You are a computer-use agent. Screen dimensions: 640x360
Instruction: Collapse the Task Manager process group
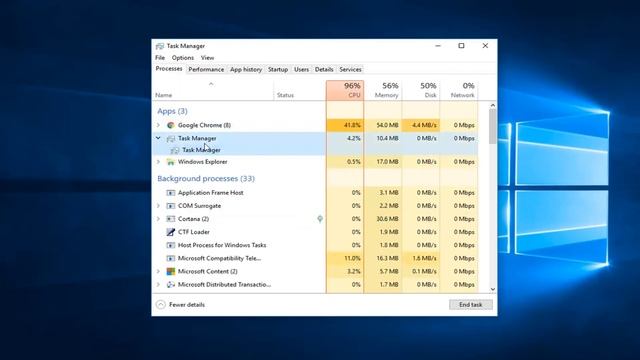point(158,138)
